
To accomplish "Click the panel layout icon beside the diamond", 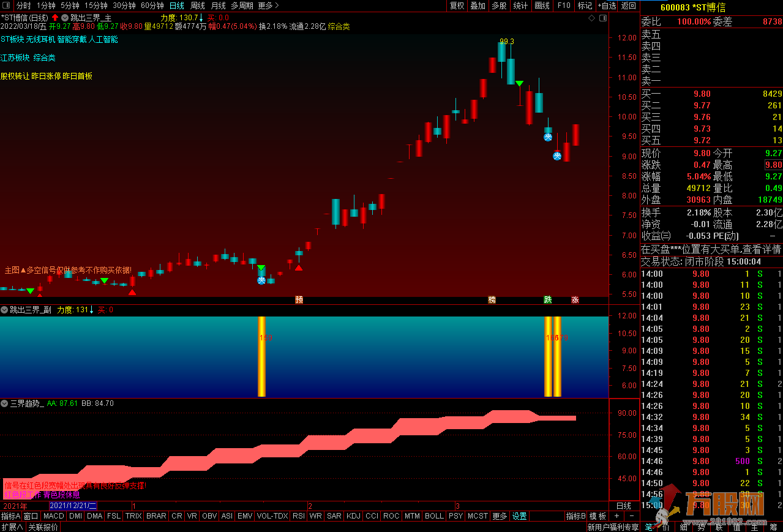I will (x=602, y=18).
